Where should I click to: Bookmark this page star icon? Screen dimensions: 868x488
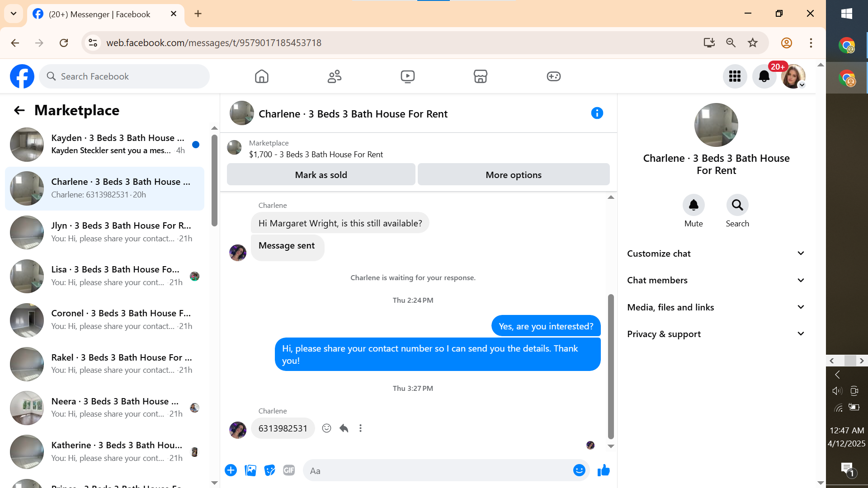pos(753,42)
